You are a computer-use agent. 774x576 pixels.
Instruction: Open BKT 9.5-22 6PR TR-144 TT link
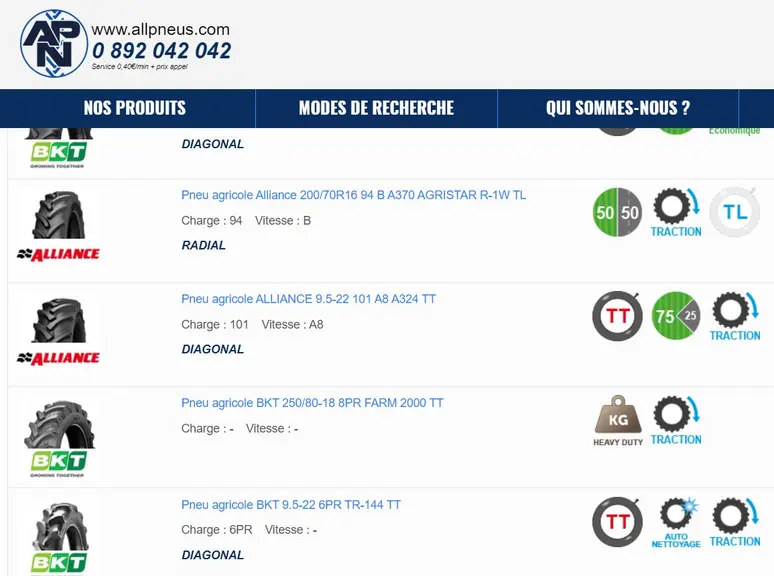[291, 505]
